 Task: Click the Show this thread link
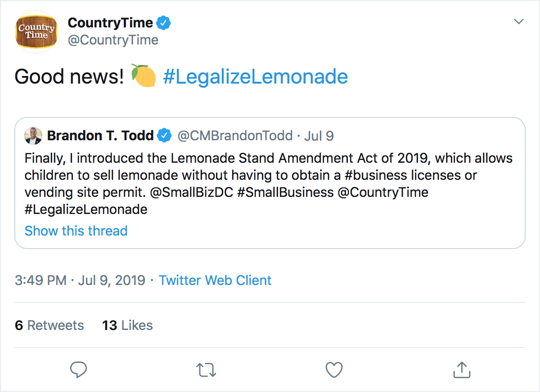click(76, 231)
